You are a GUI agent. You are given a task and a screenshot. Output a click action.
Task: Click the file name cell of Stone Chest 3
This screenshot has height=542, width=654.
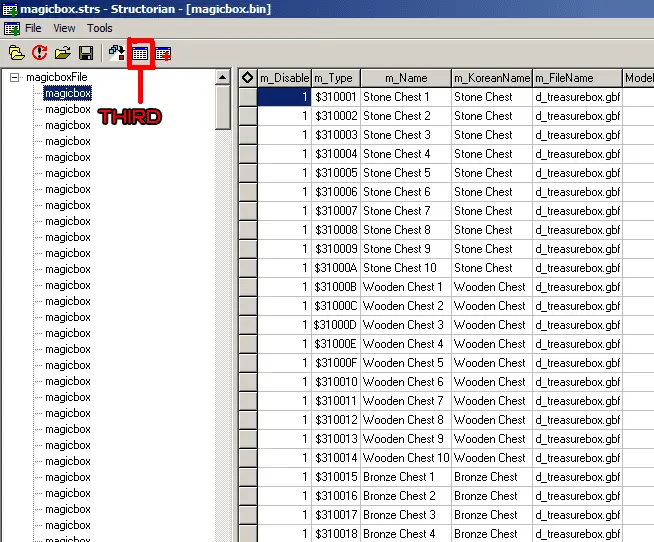577,135
